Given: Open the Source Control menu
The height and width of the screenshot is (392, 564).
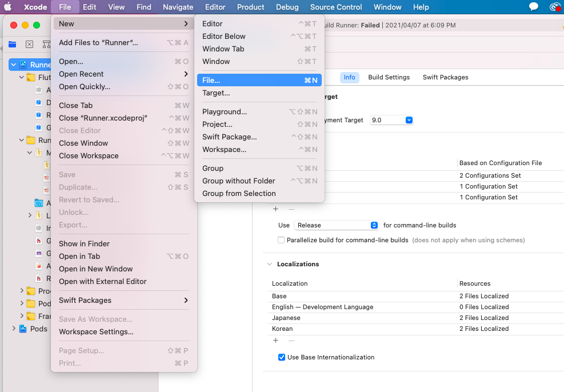Looking at the screenshot, I should tap(336, 7).
